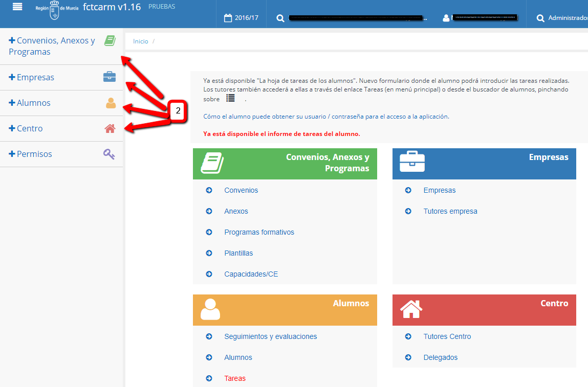The width and height of the screenshot is (588, 387).
Task: Click the purple key icon beside Permisos
Action: coord(109,154)
